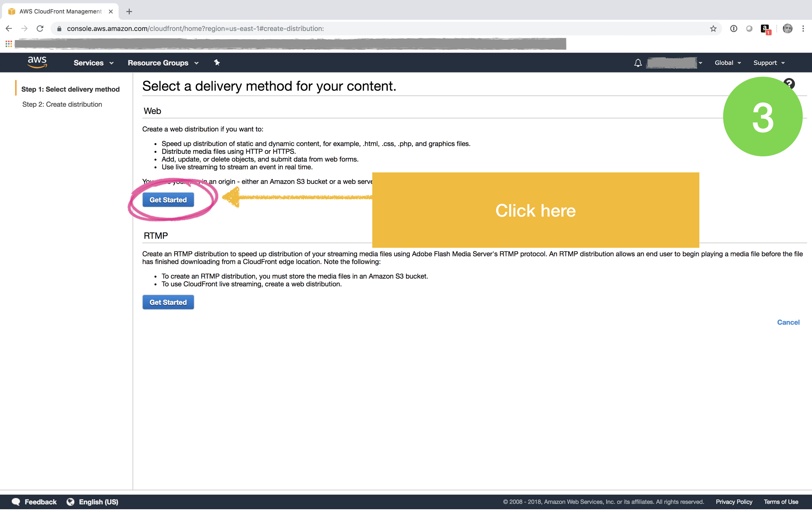The height and width of the screenshot is (514, 812).
Task: Click the grey circle extension icon
Action: (749, 29)
